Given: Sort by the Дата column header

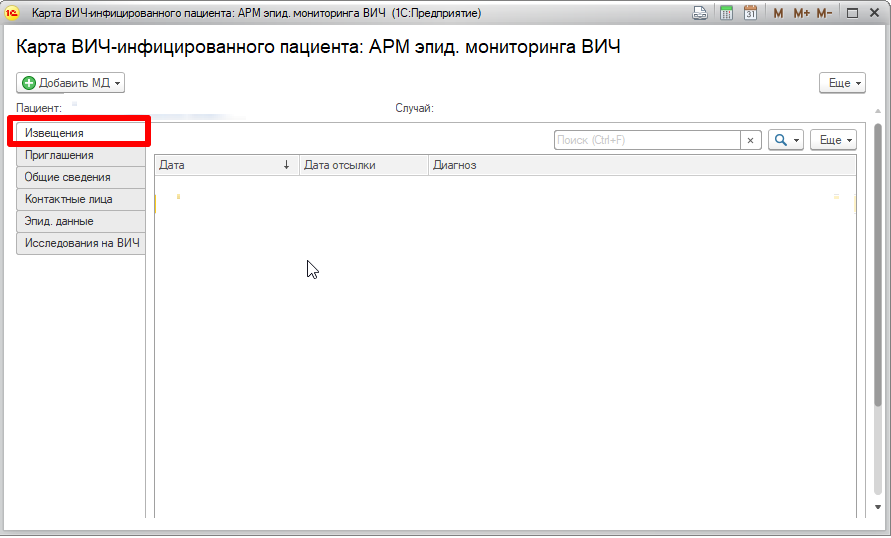Looking at the screenshot, I should click(x=227, y=165).
